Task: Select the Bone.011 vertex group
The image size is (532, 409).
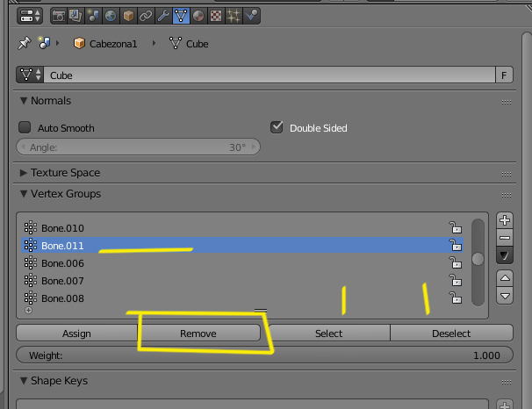Action: click(242, 245)
